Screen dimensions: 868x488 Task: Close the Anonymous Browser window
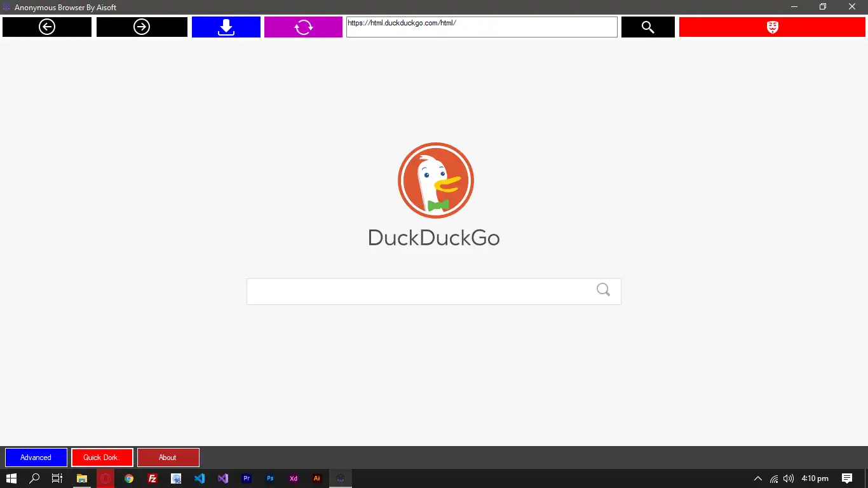[x=852, y=7]
